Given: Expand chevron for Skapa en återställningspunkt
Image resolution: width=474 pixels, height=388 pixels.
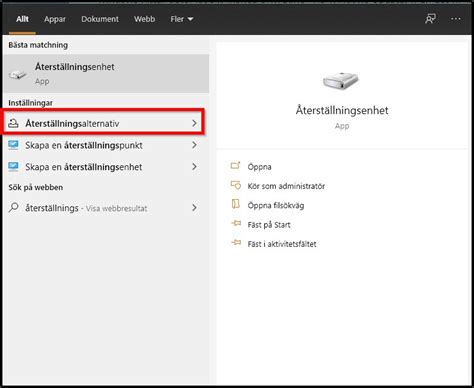Looking at the screenshot, I should pyautogui.click(x=194, y=145).
